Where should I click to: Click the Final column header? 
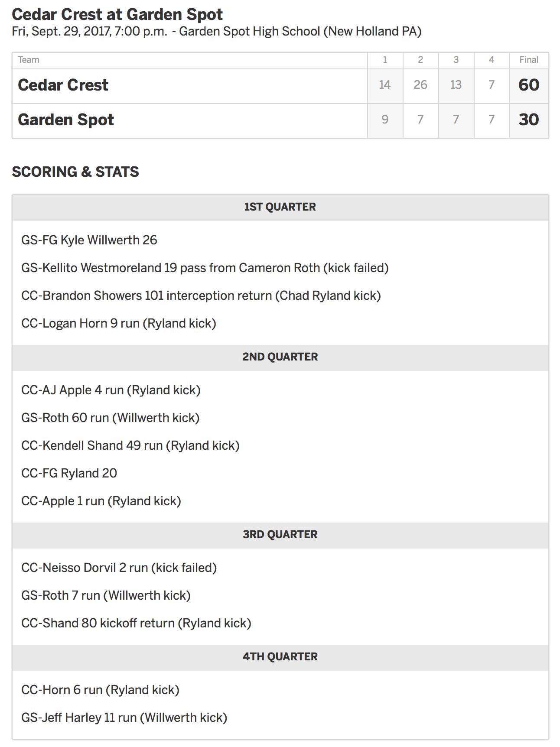tap(529, 60)
